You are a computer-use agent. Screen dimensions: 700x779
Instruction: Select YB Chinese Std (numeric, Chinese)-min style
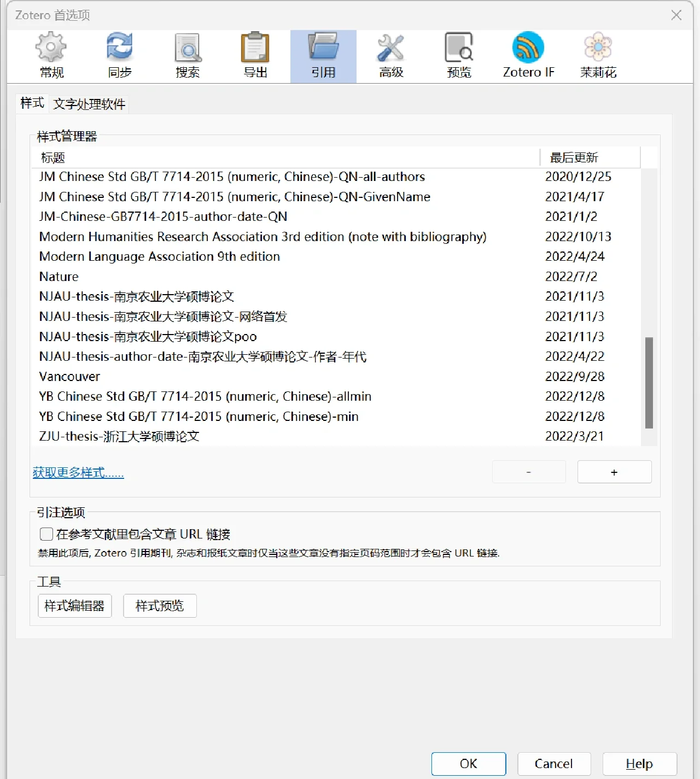coord(336,417)
